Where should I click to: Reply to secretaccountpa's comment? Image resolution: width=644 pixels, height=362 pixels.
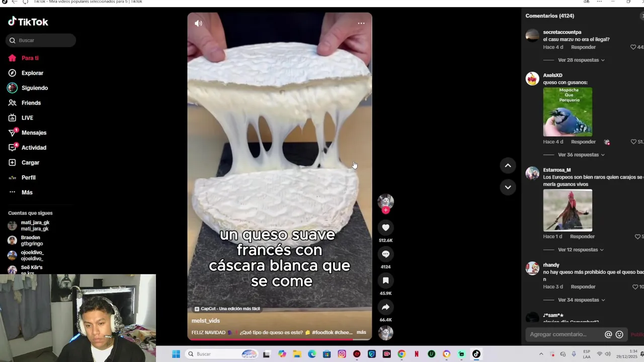(x=583, y=47)
